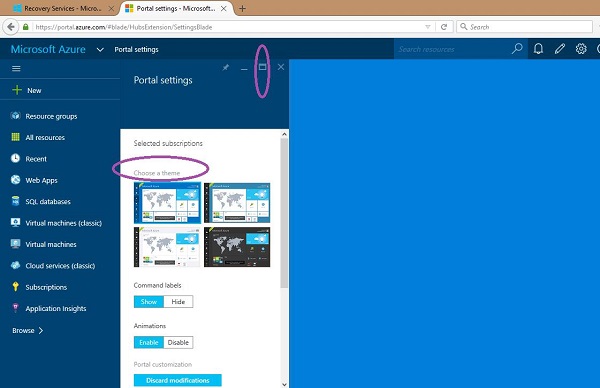Open Virtual machines (classic) in sidebar
Viewport: 600px width, 388px height.
tap(64, 223)
